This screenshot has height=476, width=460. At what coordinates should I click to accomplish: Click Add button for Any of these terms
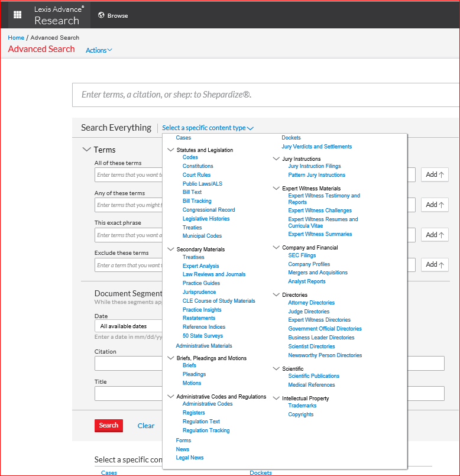435,205
